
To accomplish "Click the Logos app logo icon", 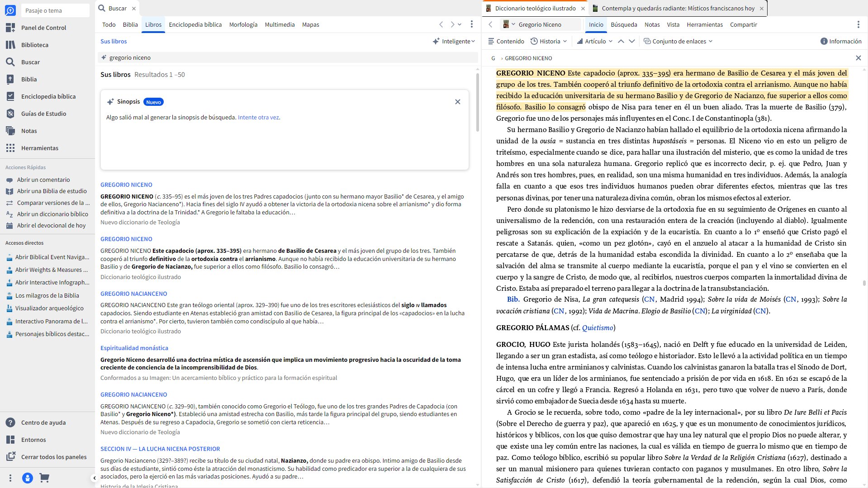I will click(10, 10).
